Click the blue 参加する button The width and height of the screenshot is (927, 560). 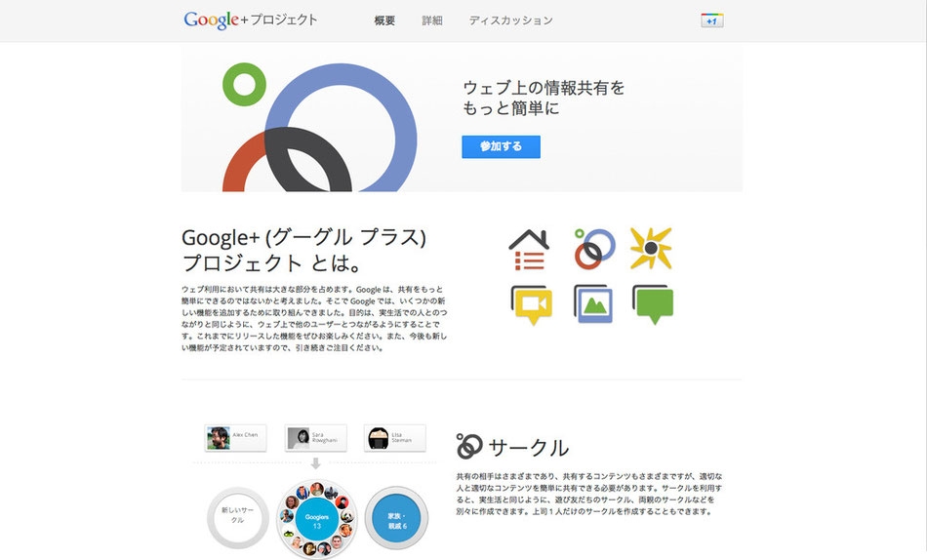click(501, 146)
